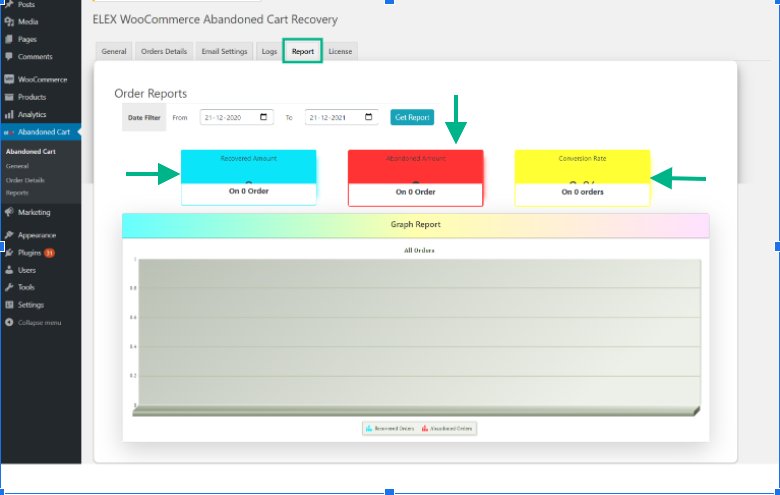
Task: Open the Reports submenu link
Action: pyautogui.click(x=17, y=193)
